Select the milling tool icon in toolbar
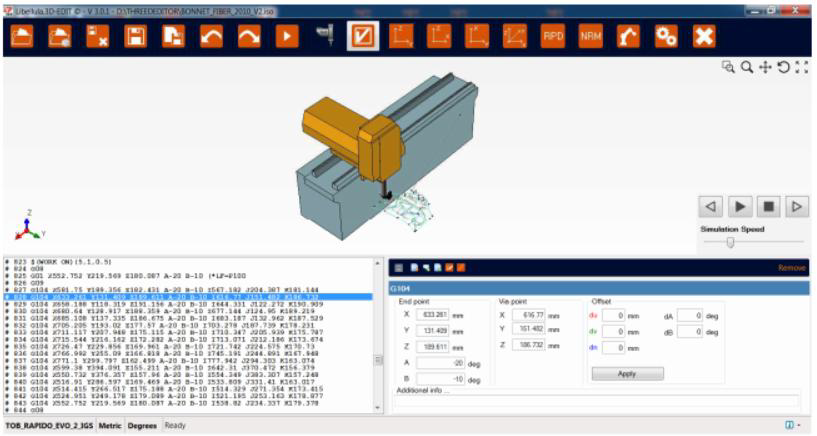Screen dimensions: 817x436 point(324,36)
